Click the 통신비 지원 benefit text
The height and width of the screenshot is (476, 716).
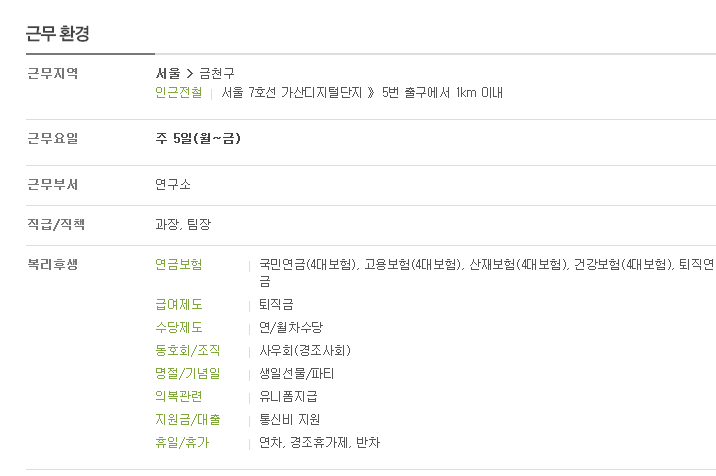(290, 419)
